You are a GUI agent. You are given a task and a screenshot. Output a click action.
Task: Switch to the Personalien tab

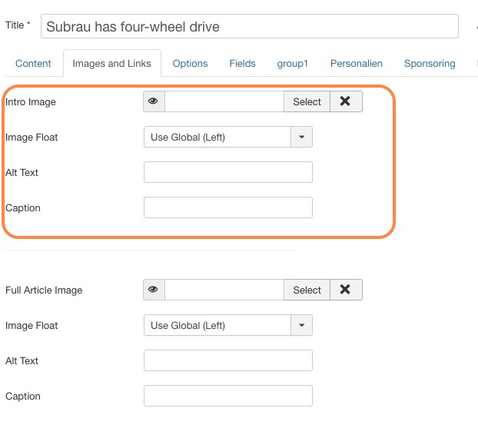357,63
